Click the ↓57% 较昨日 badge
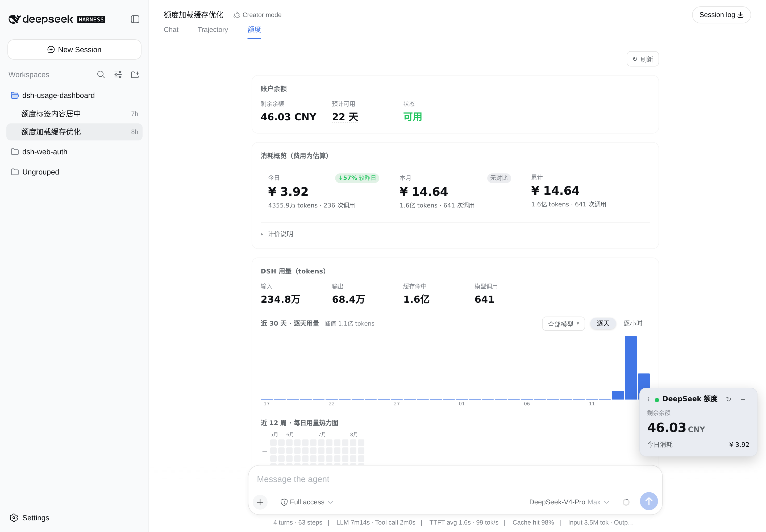Screen dimensions: 766x532 tap(357, 178)
